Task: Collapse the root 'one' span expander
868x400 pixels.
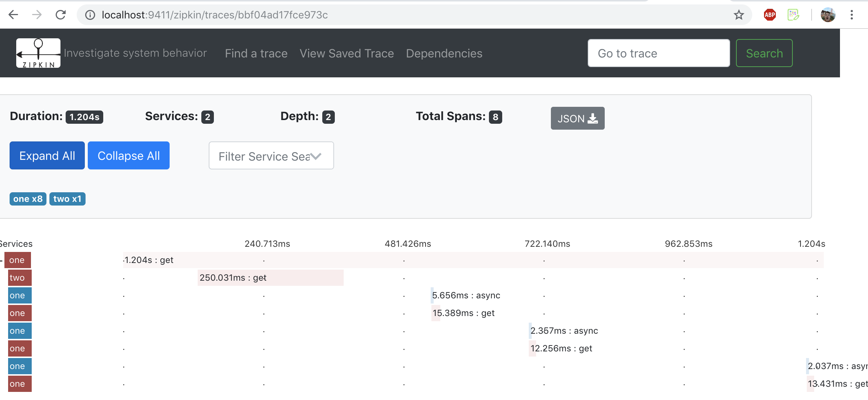Action: coord(2,260)
